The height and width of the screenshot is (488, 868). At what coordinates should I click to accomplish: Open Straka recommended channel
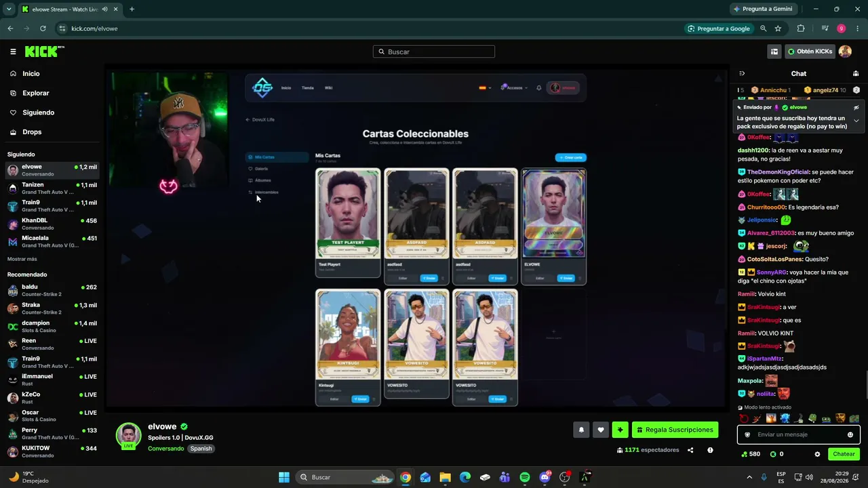pyautogui.click(x=53, y=308)
